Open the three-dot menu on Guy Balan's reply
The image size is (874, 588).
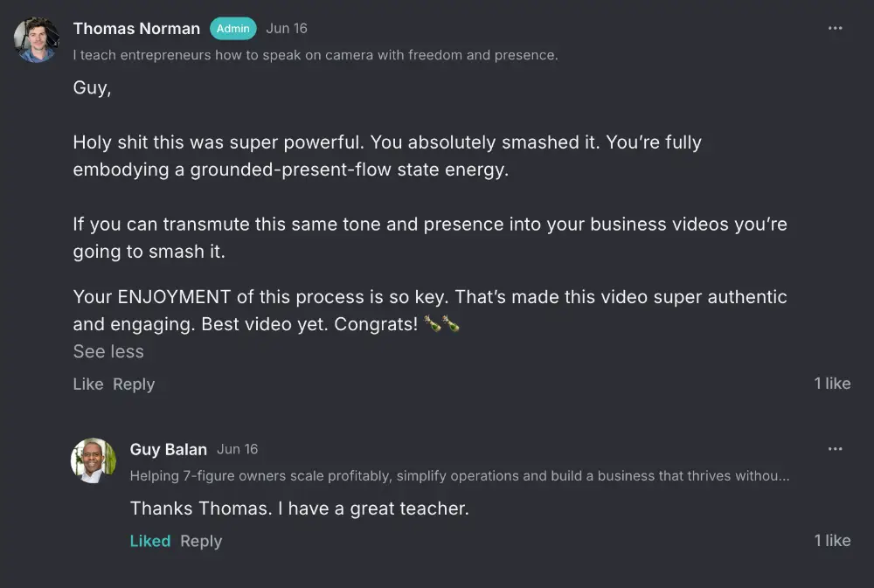click(x=835, y=449)
